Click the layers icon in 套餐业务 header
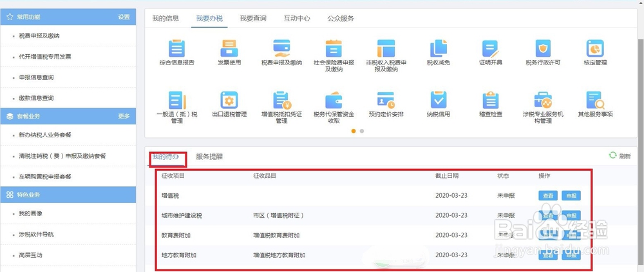This screenshot has width=644, height=272. click(x=10, y=116)
